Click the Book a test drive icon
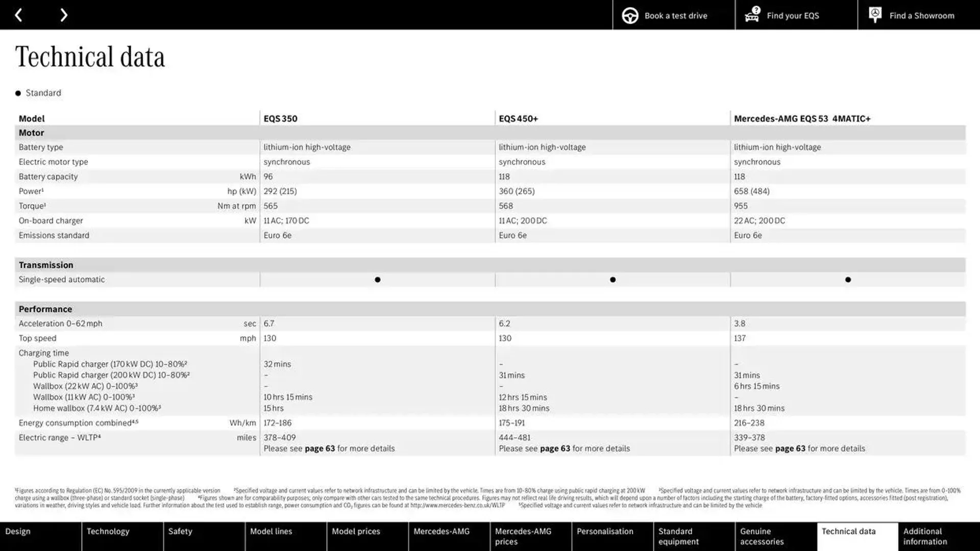980x551 pixels. pos(629,15)
